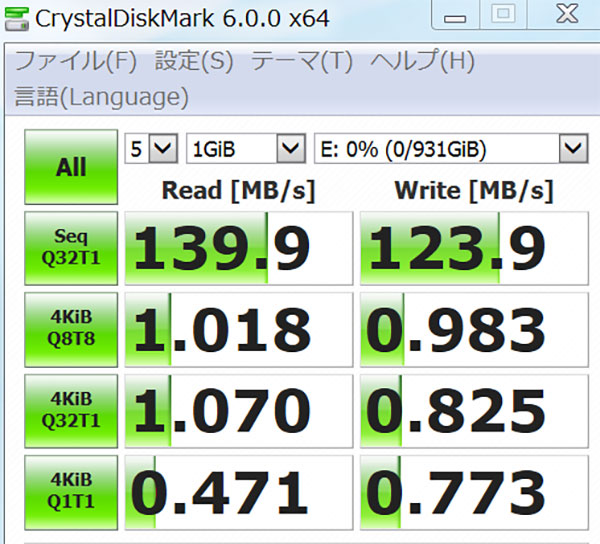This screenshot has height=544, width=600.
Task: Click the 4KiB Q8T8 read result 1.018
Action: point(239,329)
